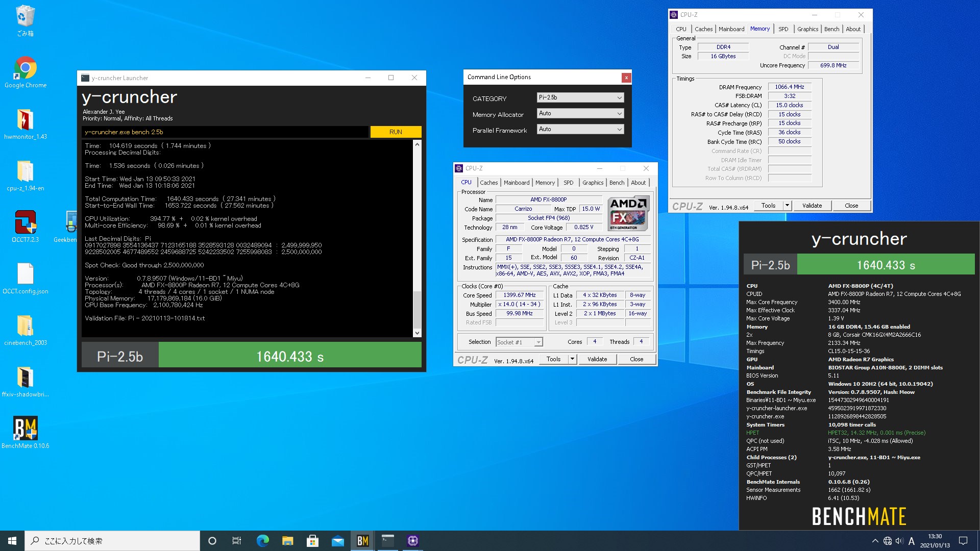Launch Google Chrome from desktop

click(x=25, y=72)
